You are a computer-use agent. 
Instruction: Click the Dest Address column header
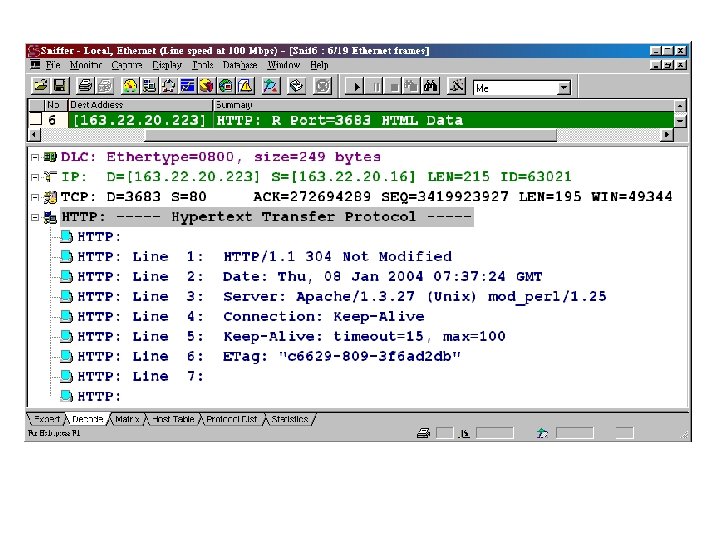coord(141,105)
